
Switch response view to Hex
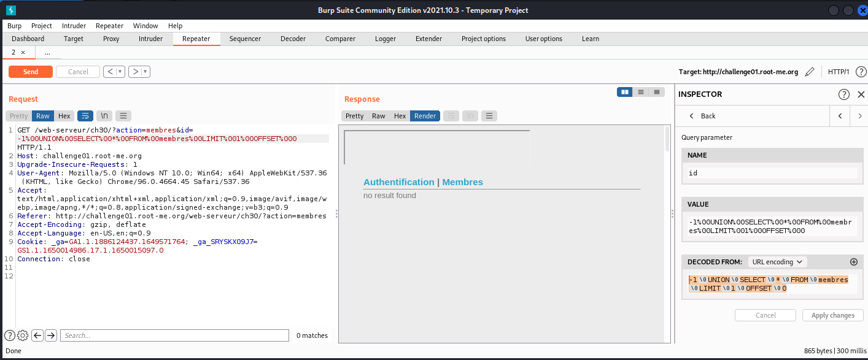pyautogui.click(x=400, y=116)
